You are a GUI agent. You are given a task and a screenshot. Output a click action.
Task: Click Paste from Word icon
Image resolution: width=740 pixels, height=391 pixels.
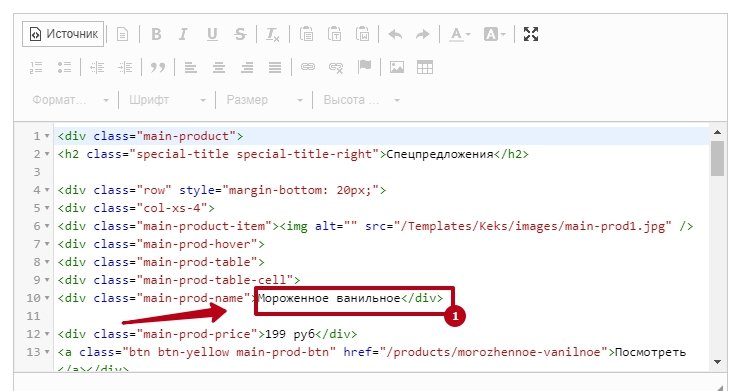pyautogui.click(x=362, y=34)
